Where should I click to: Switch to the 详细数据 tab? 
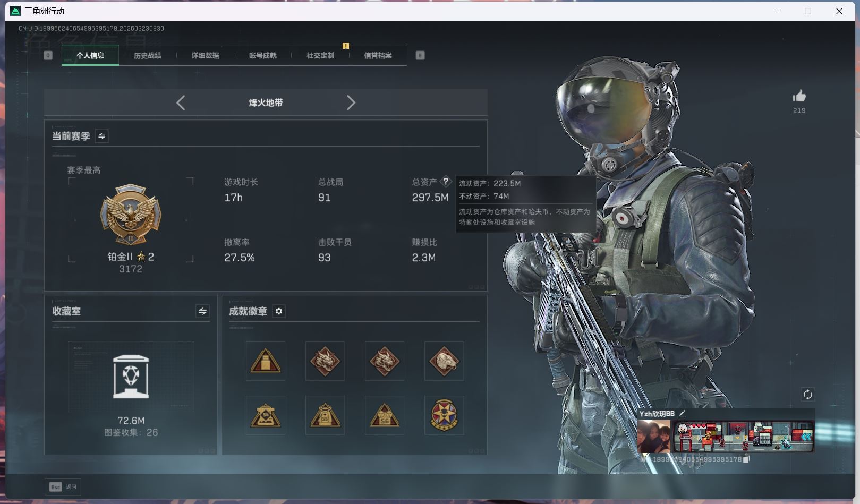tap(205, 55)
